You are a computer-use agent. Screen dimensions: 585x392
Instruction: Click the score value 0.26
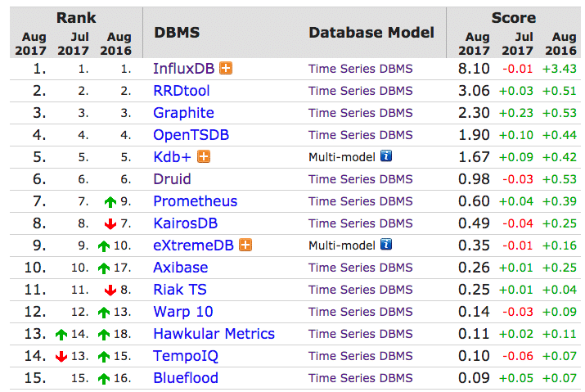point(474,268)
